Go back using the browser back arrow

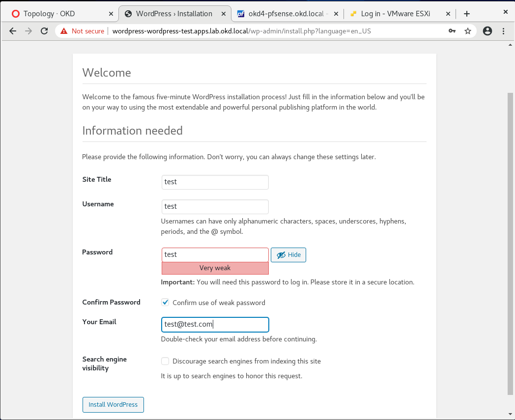pos(12,31)
